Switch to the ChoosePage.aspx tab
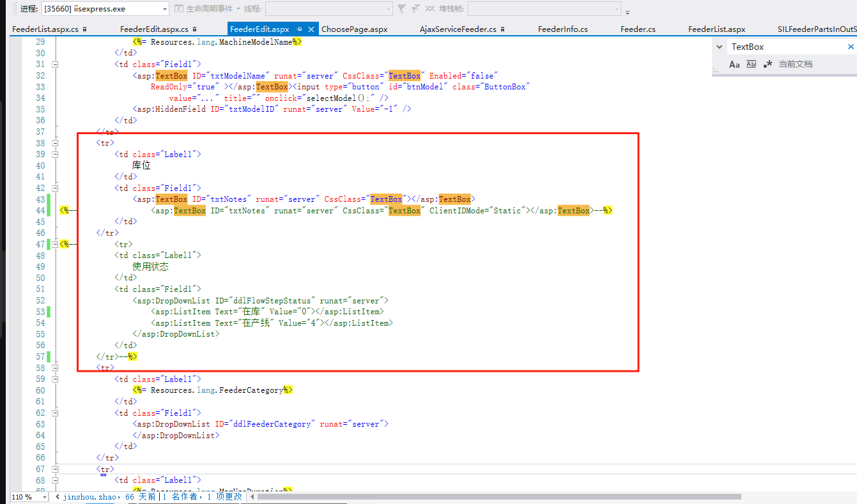Viewport: 857px width, 504px height. [354, 29]
